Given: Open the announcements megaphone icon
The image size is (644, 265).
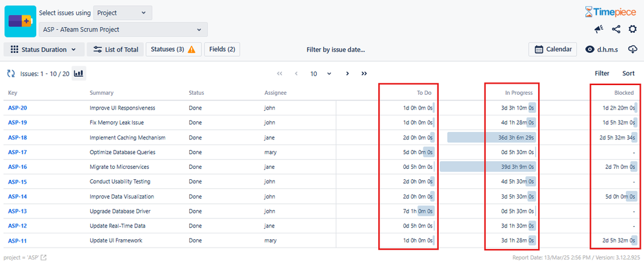Looking at the screenshot, I should [x=599, y=29].
